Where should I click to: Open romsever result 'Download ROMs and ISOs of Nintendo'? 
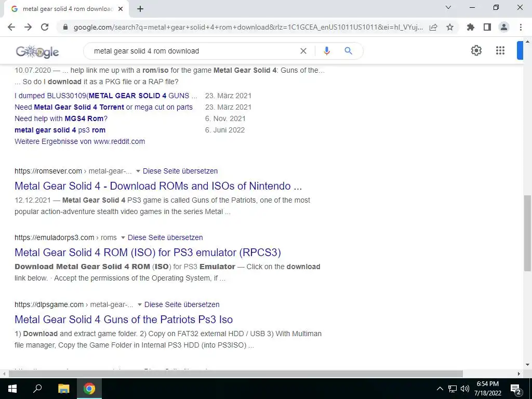(x=158, y=186)
